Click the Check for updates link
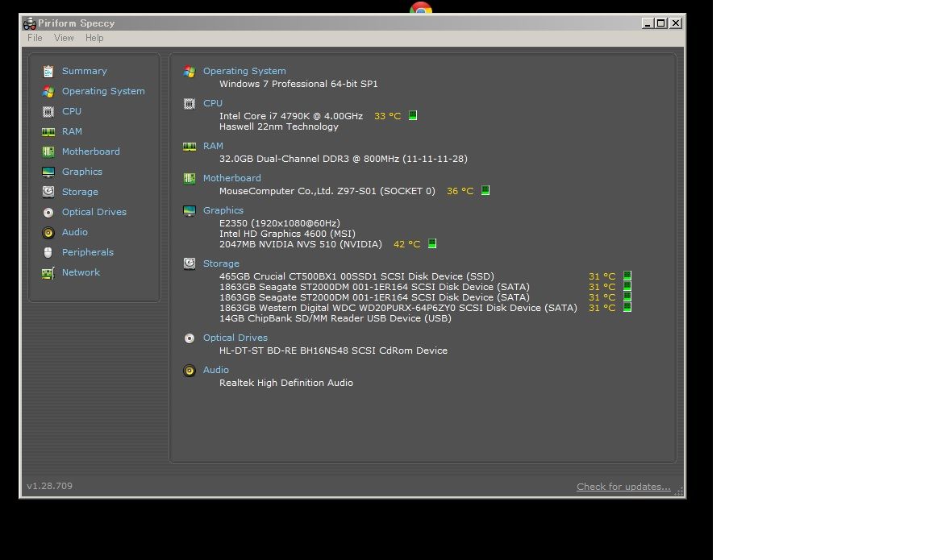 tap(623, 487)
